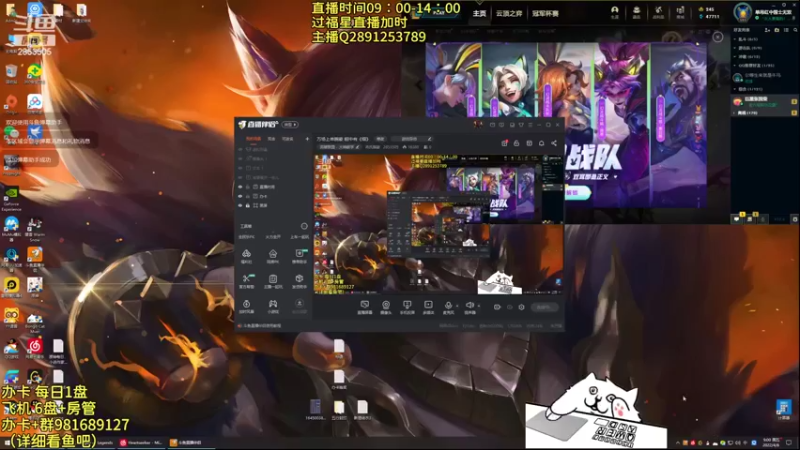This screenshot has height=450, width=800.
Task: Click the stream preview area in streaming app
Action: 438,224
